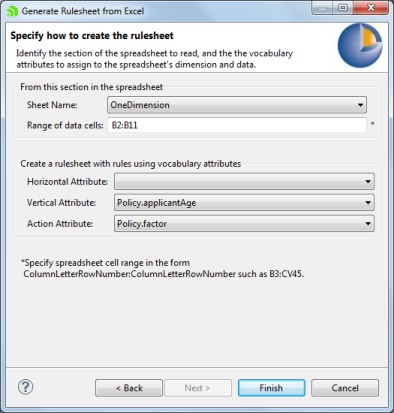Click 'From this section in the spreadsheet' group title

coord(92,87)
